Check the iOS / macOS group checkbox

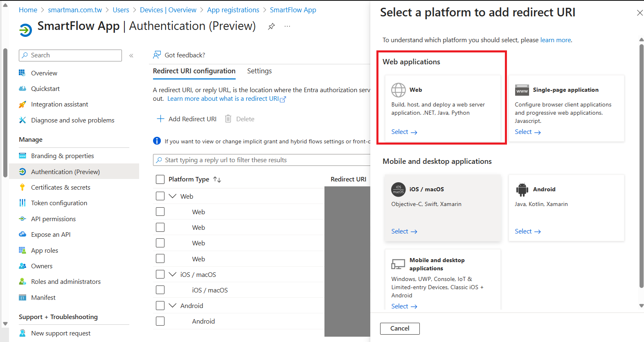pos(160,274)
